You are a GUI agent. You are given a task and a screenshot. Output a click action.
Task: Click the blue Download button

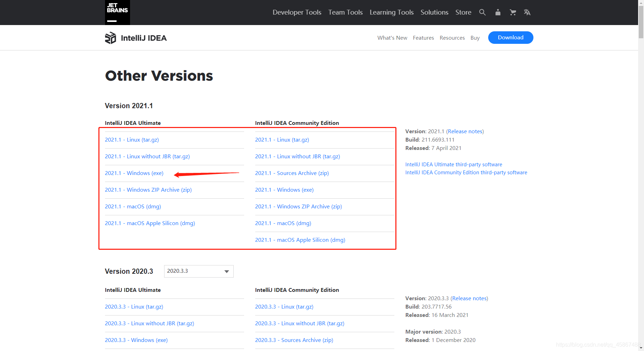[x=510, y=38]
